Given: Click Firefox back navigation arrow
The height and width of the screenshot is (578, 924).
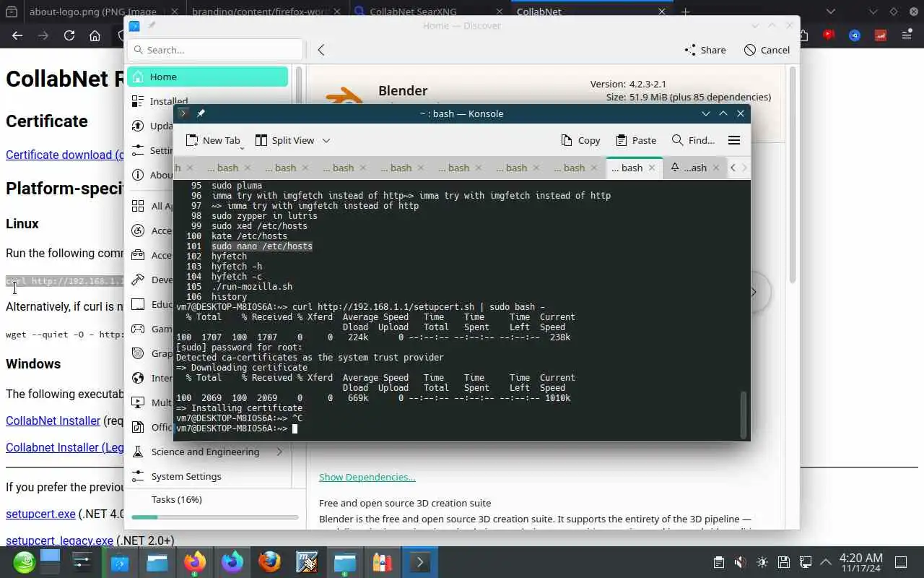Looking at the screenshot, I should click(17, 35).
